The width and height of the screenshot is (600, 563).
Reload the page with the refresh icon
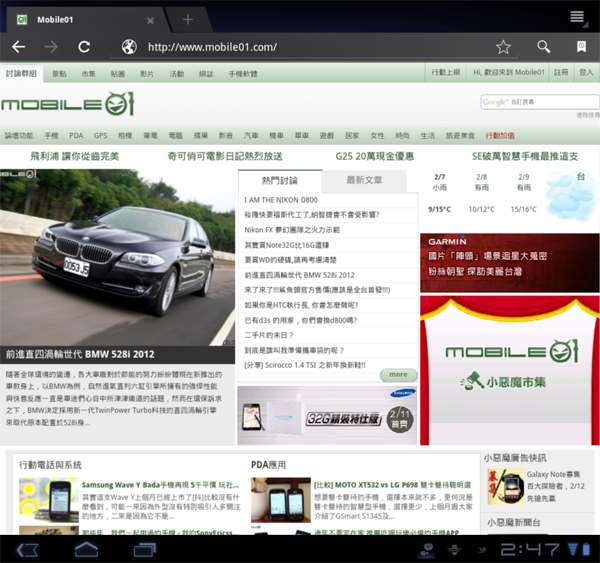click(x=84, y=47)
